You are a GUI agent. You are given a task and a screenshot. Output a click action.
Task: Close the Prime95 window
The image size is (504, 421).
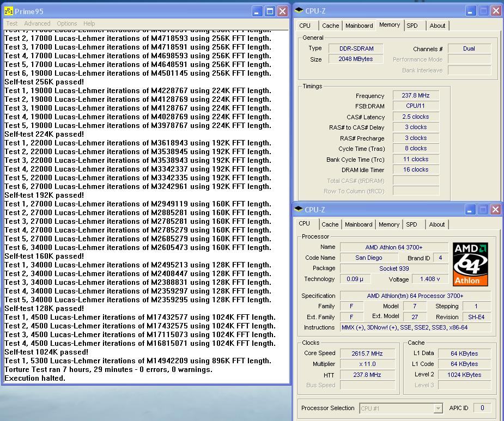283,11
